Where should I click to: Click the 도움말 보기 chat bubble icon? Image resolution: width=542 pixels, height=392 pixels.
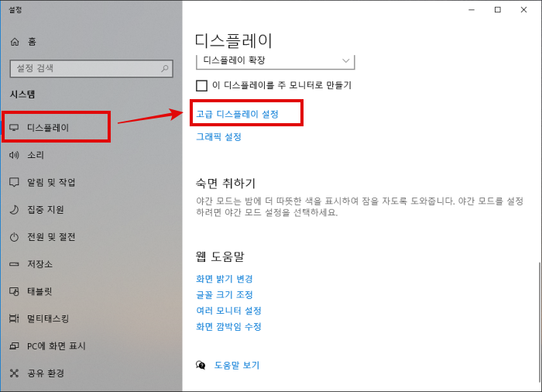coord(201,365)
